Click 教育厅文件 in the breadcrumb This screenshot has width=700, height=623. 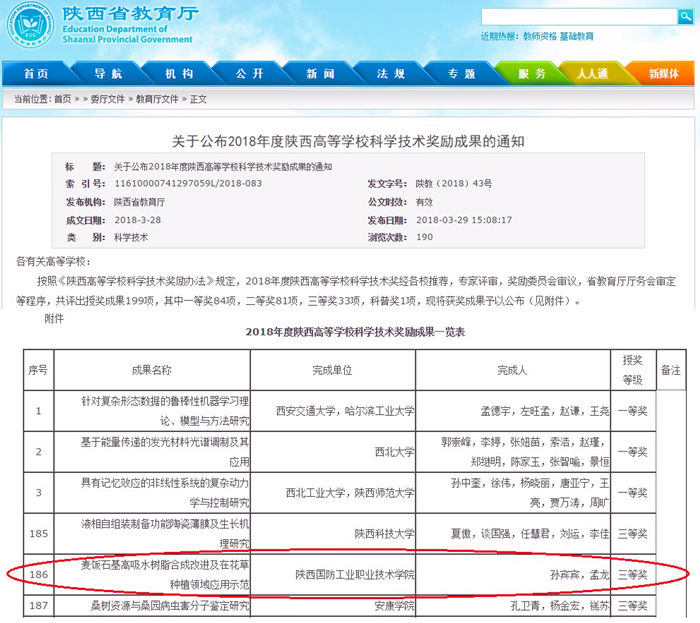pyautogui.click(x=157, y=99)
